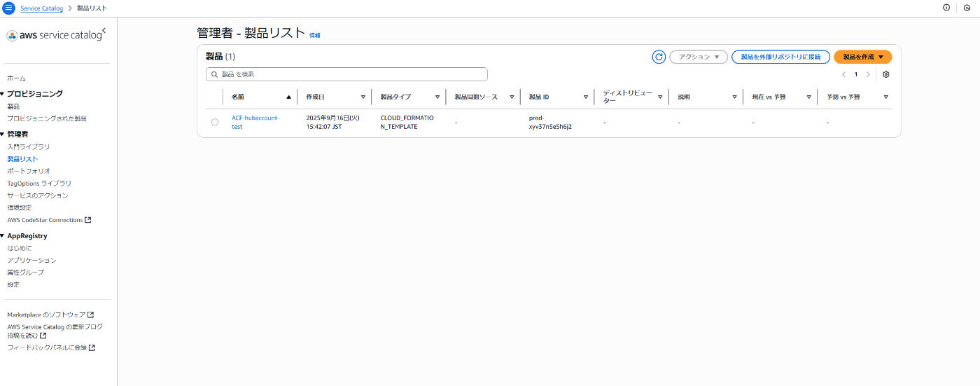Open the 製品を作成 dropdown button

tap(862, 57)
